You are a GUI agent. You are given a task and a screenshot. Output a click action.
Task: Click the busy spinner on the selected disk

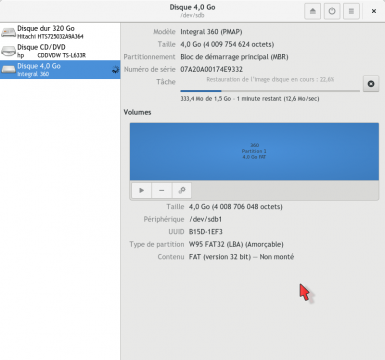pos(115,69)
